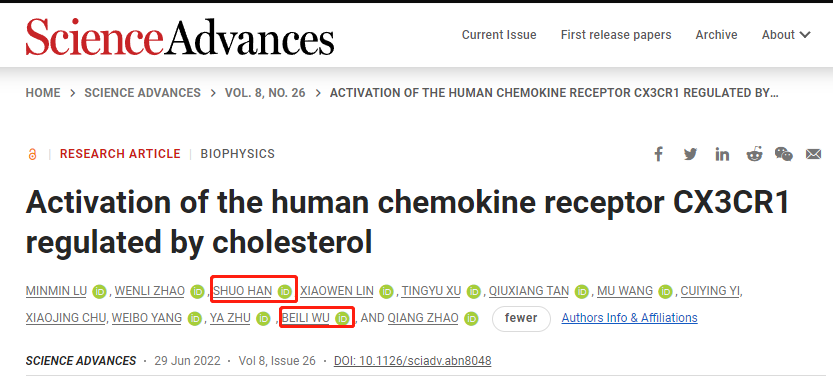Share through WeChat icon
Viewport: 833px width, 378px height.
[784, 154]
